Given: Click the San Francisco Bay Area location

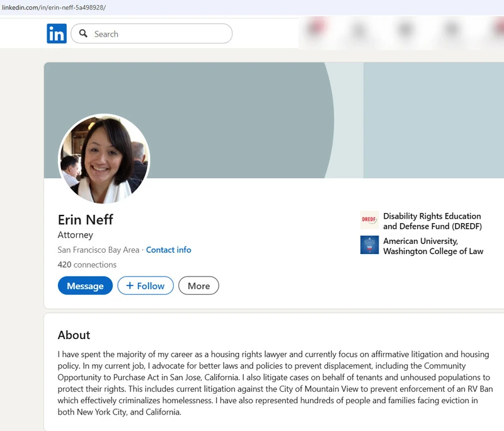Looking at the screenshot, I should pyautogui.click(x=98, y=250).
